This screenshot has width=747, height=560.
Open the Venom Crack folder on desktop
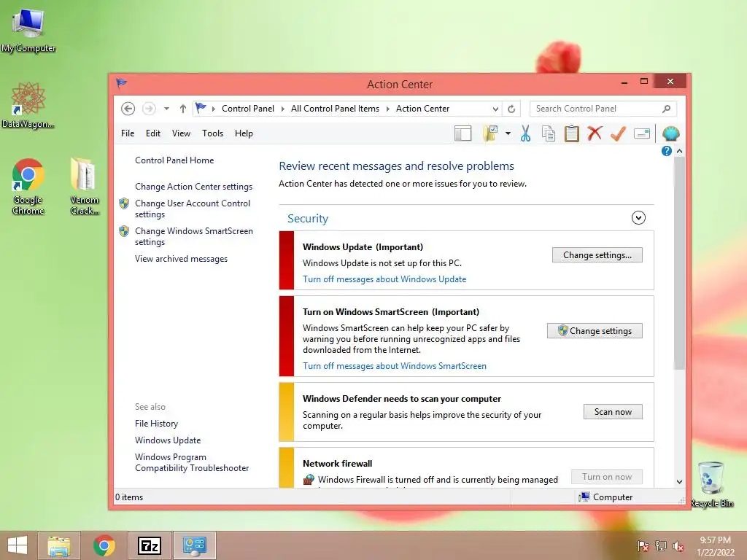pyautogui.click(x=85, y=186)
